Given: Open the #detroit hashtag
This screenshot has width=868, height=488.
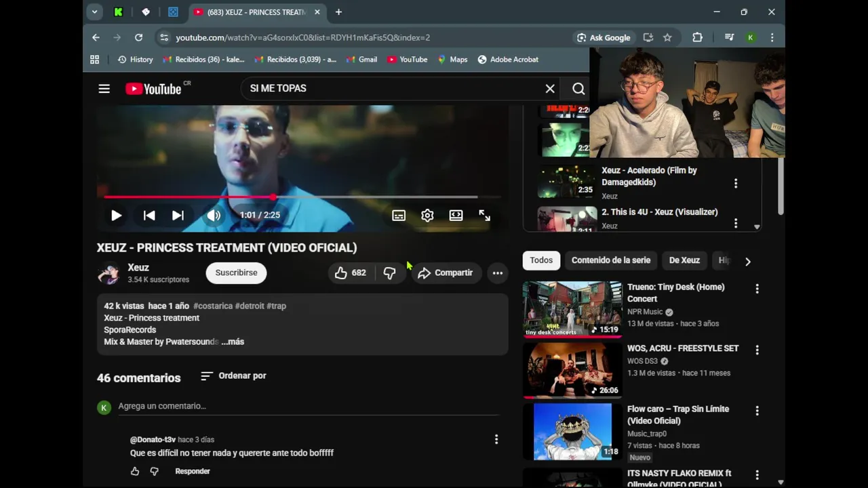Looking at the screenshot, I should tap(250, 306).
